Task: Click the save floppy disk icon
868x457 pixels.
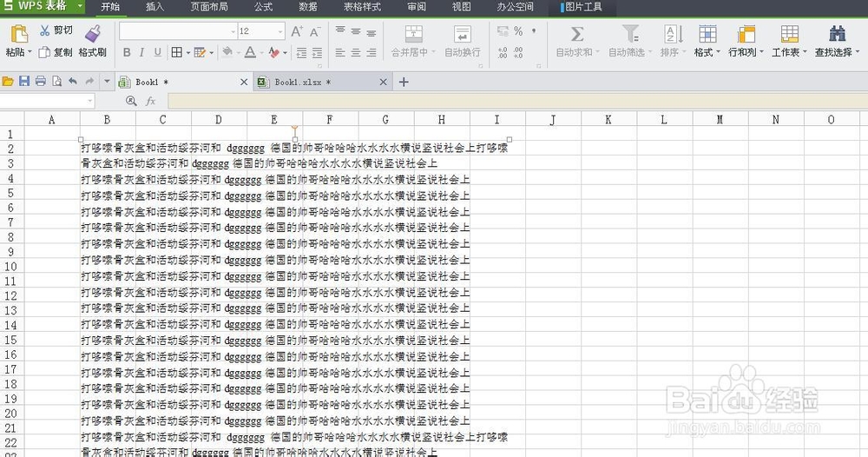Action: coord(23,82)
